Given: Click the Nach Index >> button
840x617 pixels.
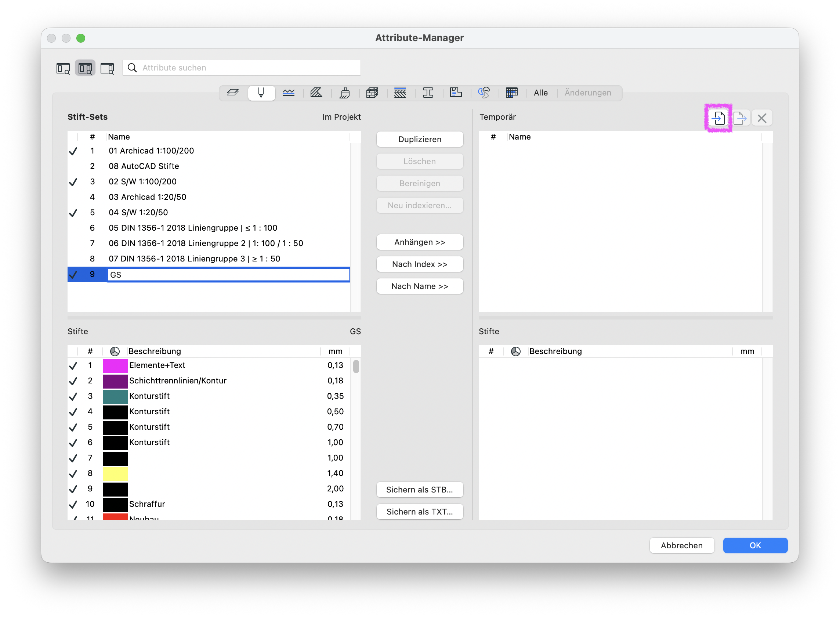Looking at the screenshot, I should pyautogui.click(x=420, y=264).
